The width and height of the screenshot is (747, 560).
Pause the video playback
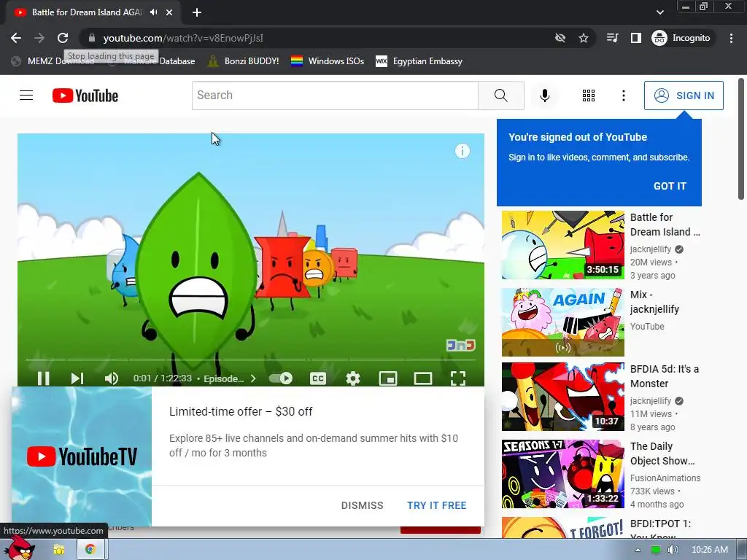point(43,378)
